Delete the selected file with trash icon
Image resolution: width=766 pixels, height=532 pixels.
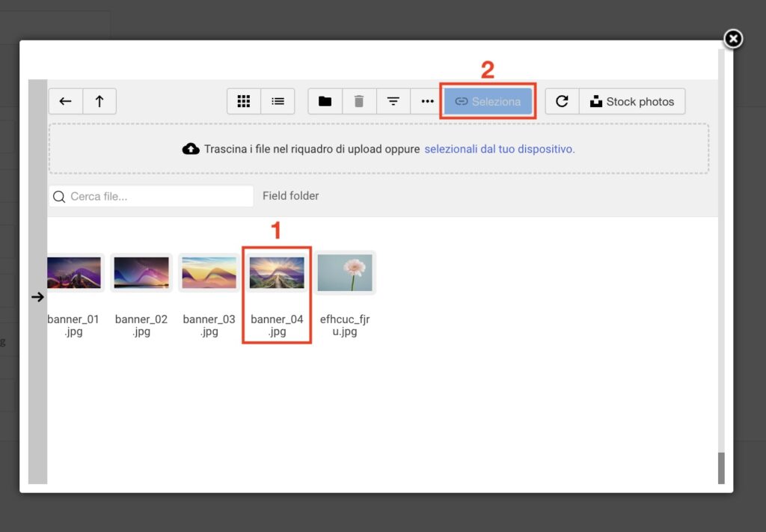point(359,101)
